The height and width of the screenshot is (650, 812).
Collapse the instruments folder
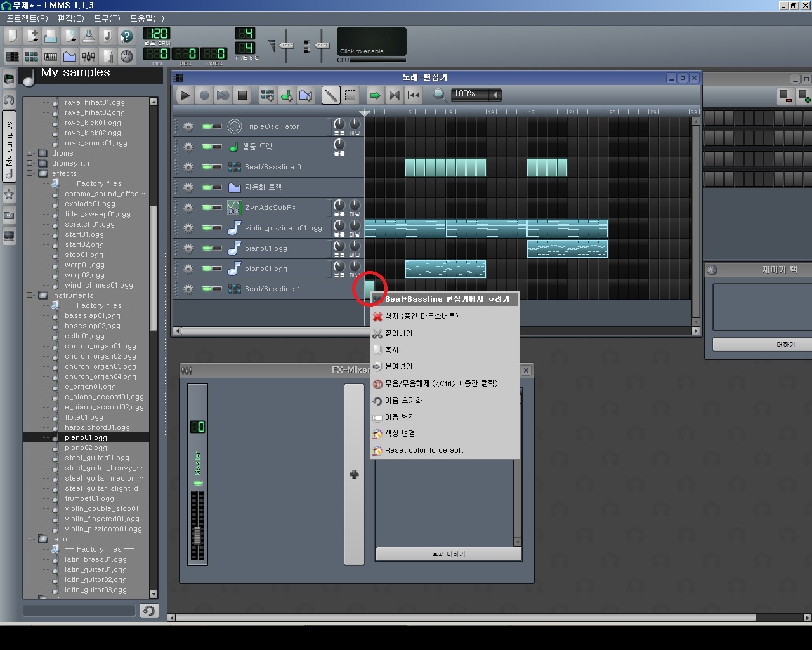click(29, 295)
